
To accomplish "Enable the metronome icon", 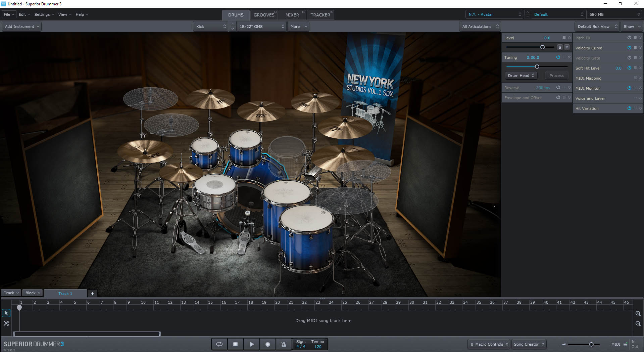I will [284, 344].
